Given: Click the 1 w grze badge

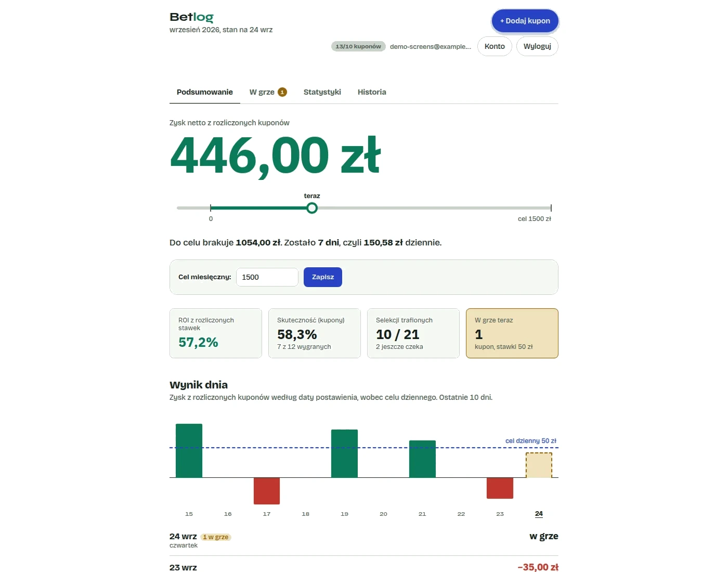Looking at the screenshot, I should tap(216, 537).
